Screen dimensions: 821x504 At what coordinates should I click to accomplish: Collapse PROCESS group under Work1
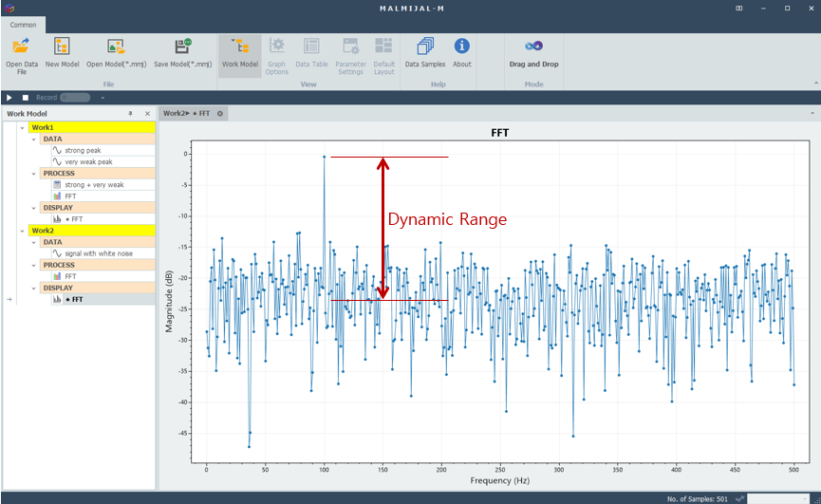tap(33, 174)
